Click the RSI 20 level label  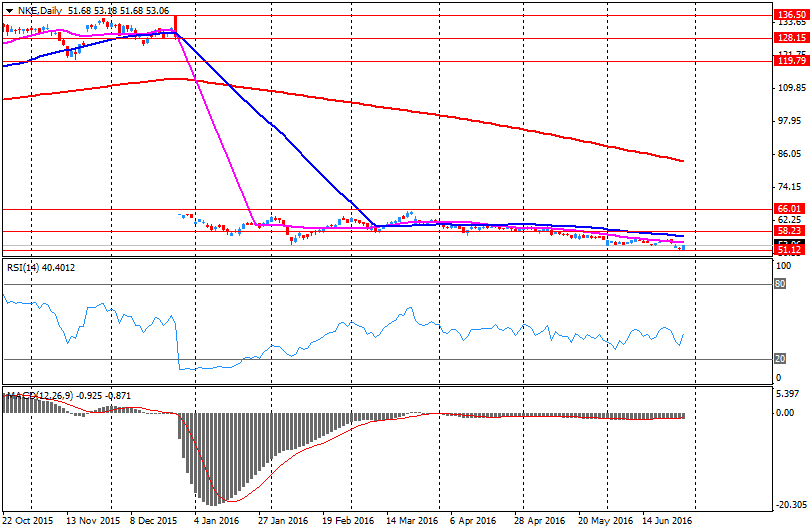pos(780,359)
